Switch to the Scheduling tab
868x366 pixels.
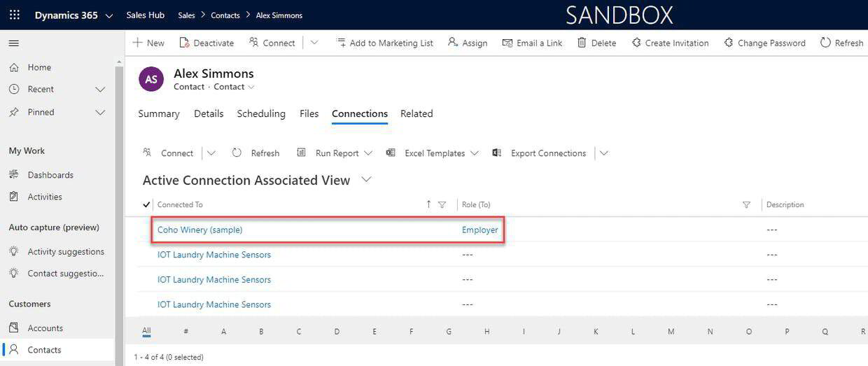pyautogui.click(x=261, y=113)
